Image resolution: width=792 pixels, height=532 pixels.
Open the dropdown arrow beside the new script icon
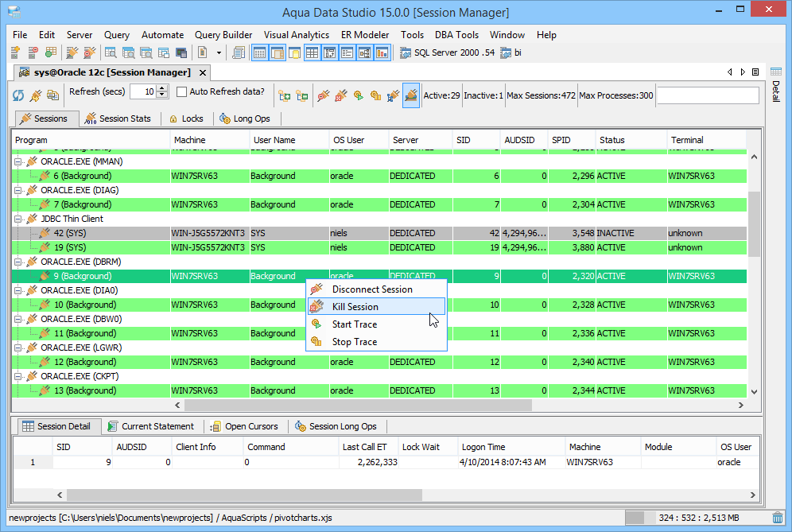219,52
